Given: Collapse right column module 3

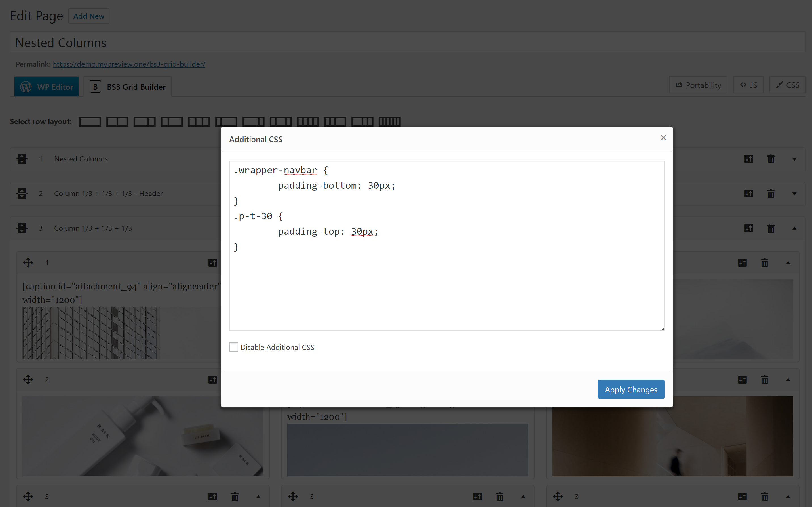Looking at the screenshot, I should point(788,497).
